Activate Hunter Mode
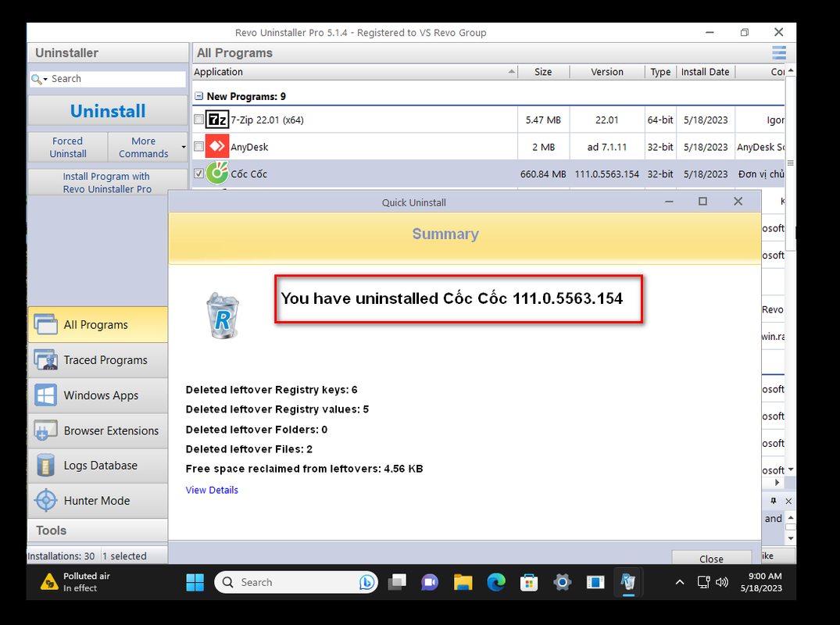This screenshot has width=840, height=625. coord(98,501)
